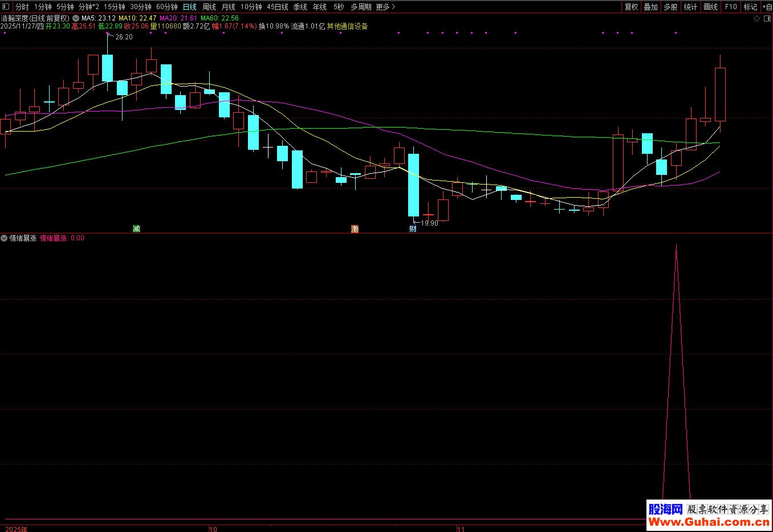Toggle 复权 price adjustment
The width and height of the screenshot is (773, 532).
tap(631, 7)
